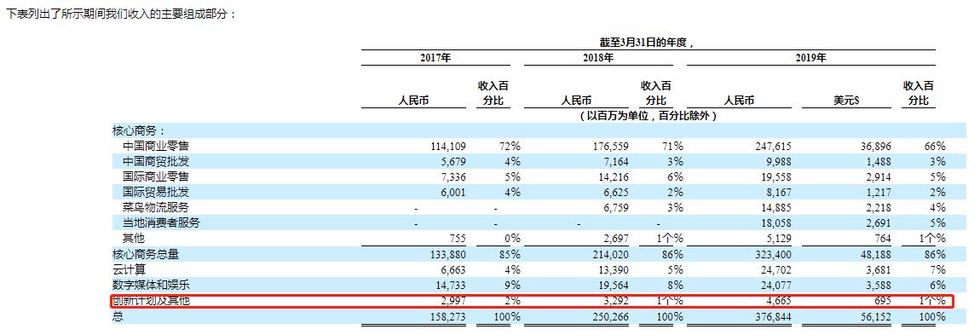Click the value 5,679
Viewport: 980px width, 335px height.
pyautogui.click(x=453, y=162)
